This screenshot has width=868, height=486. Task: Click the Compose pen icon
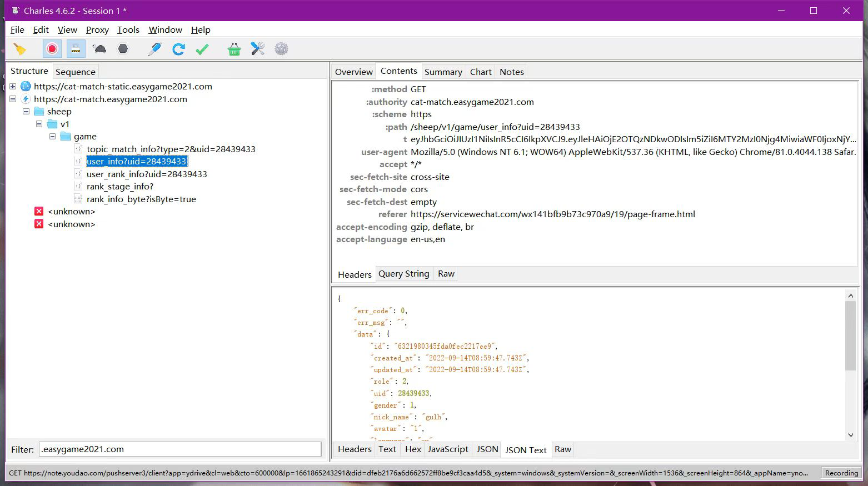click(154, 49)
